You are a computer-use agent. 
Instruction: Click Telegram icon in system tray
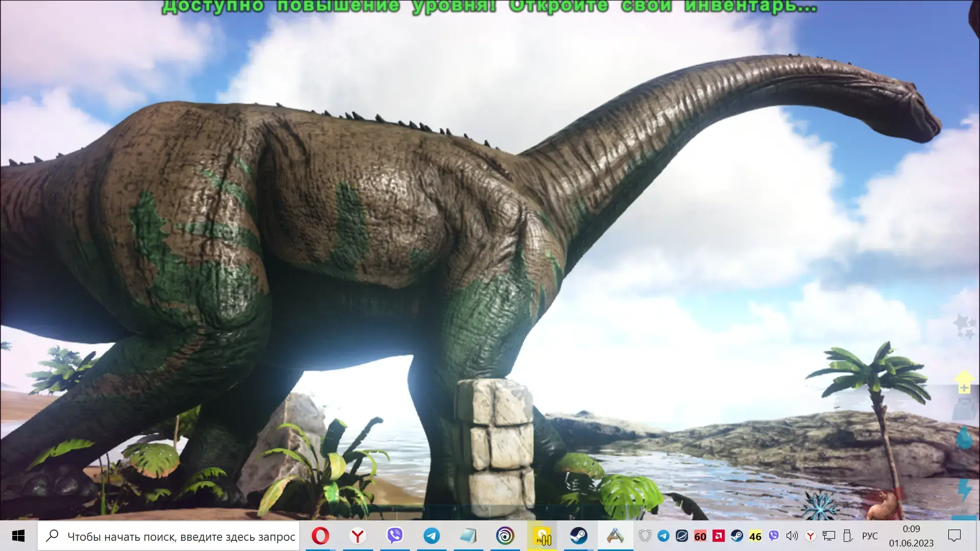[x=664, y=536]
